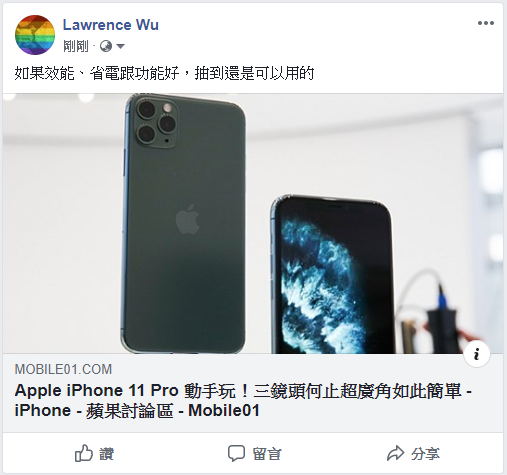Click the share arrow icon
507x475 pixels.
[396, 453]
